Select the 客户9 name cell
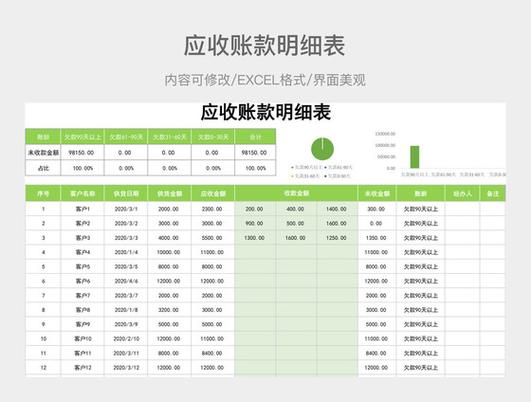The width and height of the screenshot is (531, 402). pos(83,324)
